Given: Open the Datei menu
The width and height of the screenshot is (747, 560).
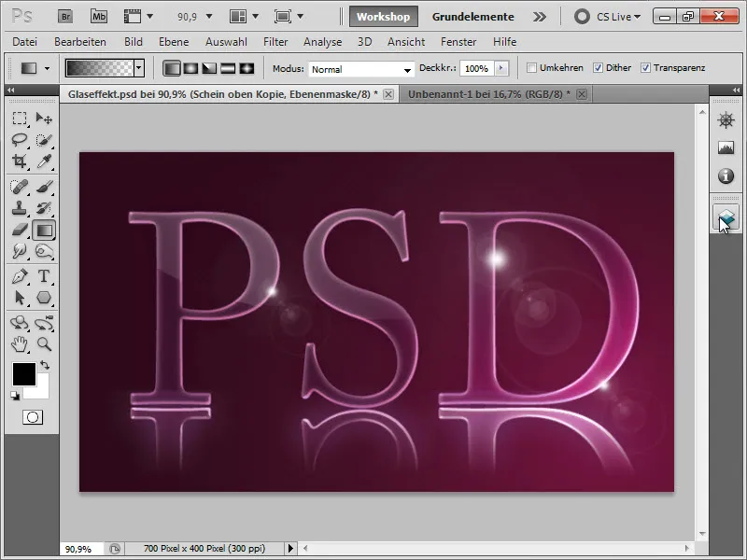Looking at the screenshot, I should point(25,42).
